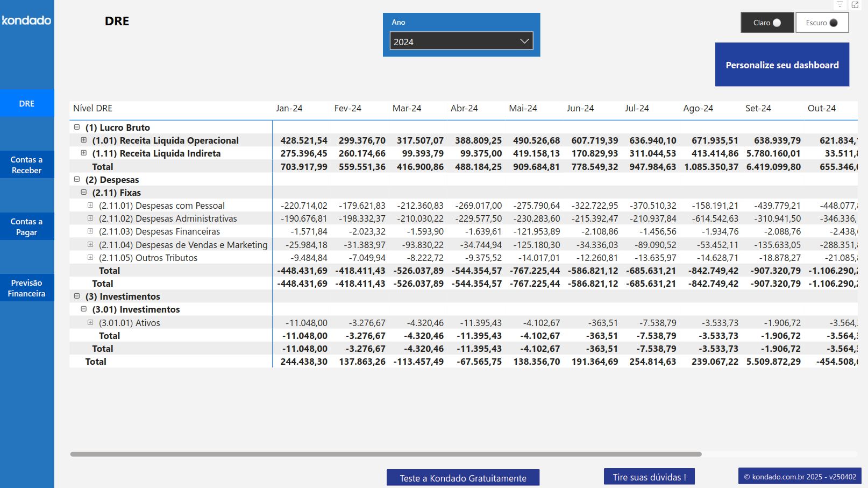This screenshot has width=868, height=488.
Task: Click the Tire suas dúvidas button
Action: pos(649,477)
